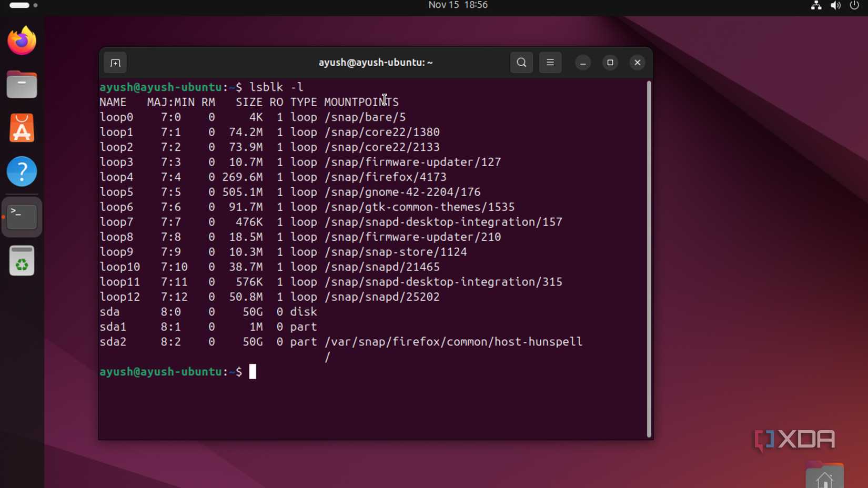Minimize the terminal window
Viewport: 868px width, 488px height.
[583, 63]
